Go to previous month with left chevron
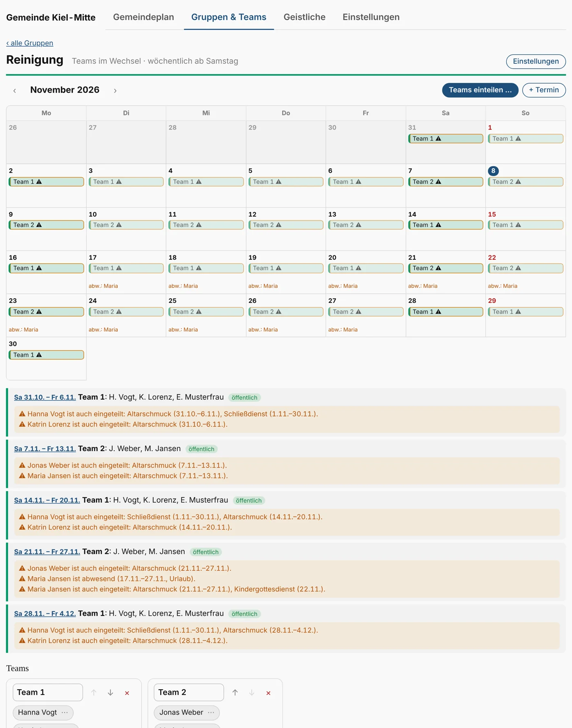This screenshot has height=728, width=572. [15, 91]
